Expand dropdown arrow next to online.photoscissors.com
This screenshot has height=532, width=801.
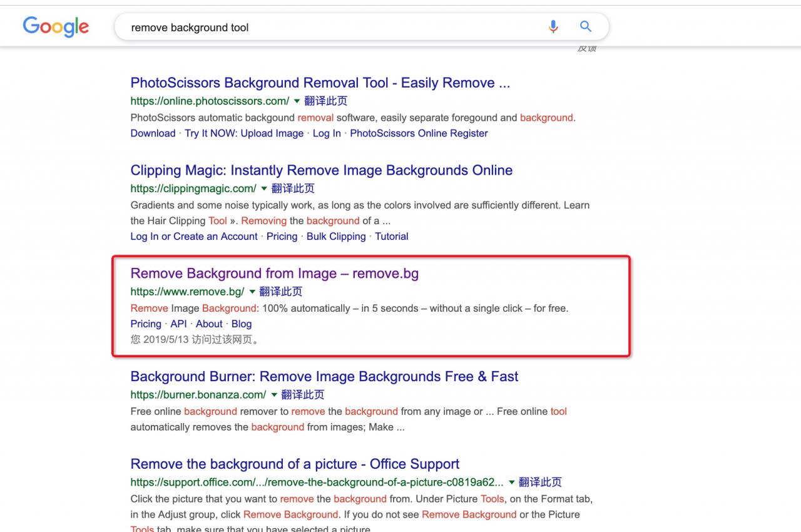pos(297,101)
